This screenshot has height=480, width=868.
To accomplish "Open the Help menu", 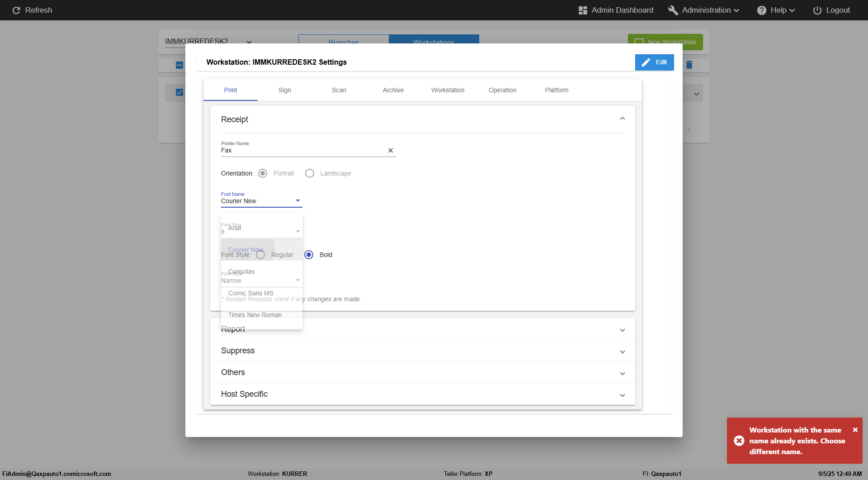I will [776, 10].
